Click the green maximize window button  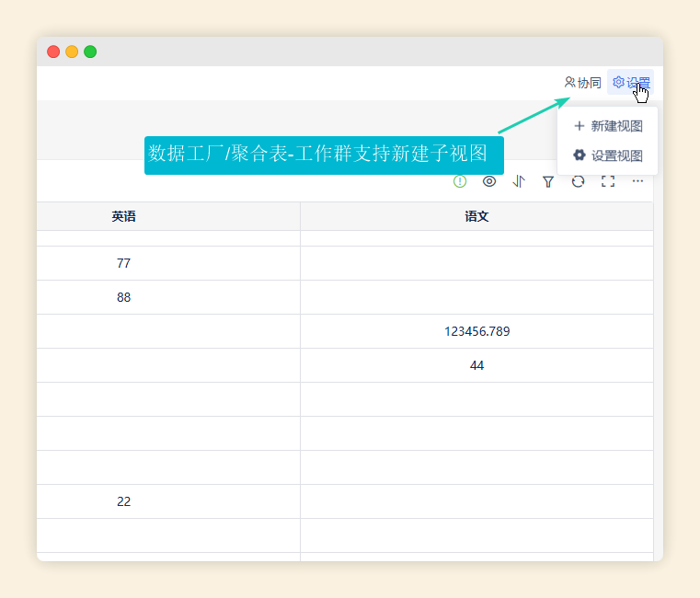click(x=90, y=52)
